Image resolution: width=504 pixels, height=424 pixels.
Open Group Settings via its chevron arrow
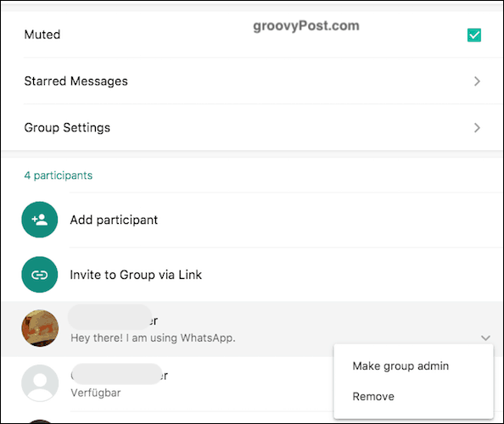[x=477, y=128]
